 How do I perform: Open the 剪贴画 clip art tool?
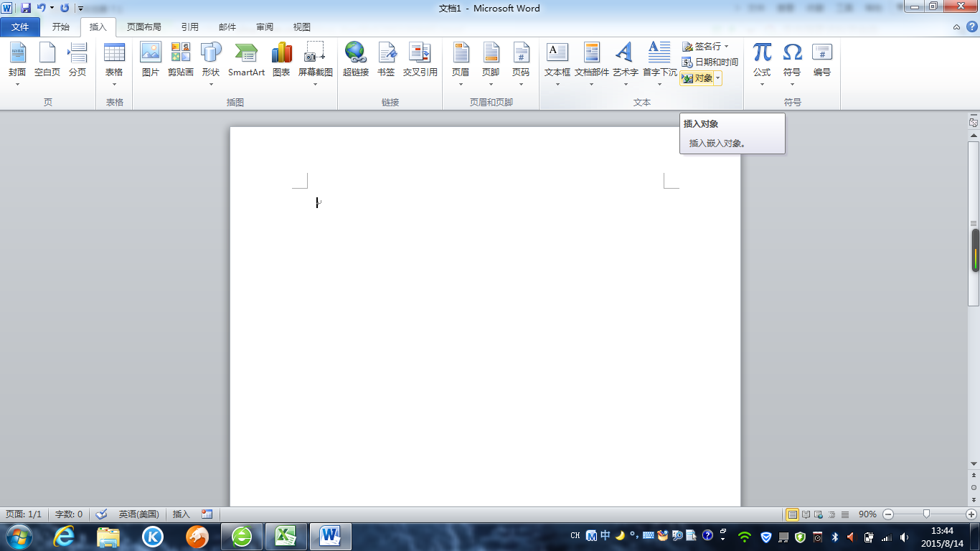coord(181,60)
